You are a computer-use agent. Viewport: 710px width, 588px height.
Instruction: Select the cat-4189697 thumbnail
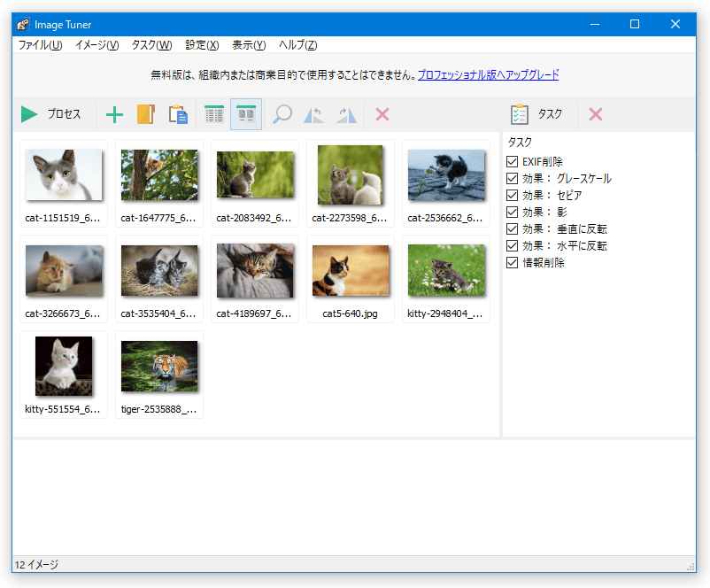coord(255,279)
